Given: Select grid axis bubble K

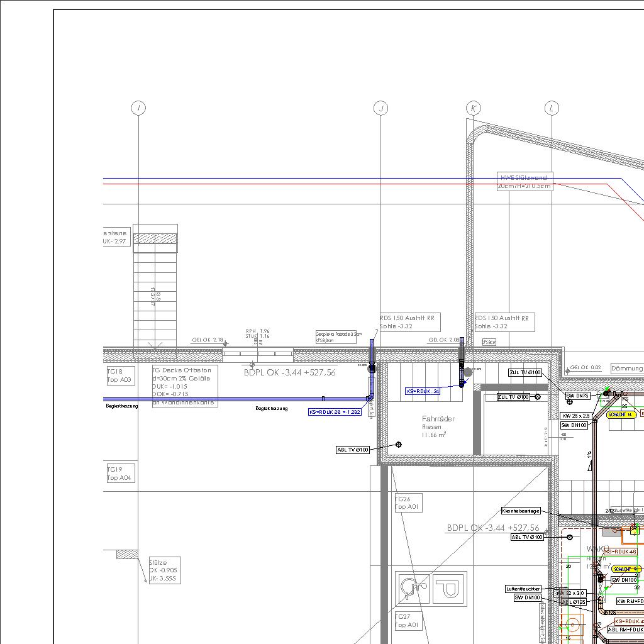Looking at the screenshot, I should (474, 108).
